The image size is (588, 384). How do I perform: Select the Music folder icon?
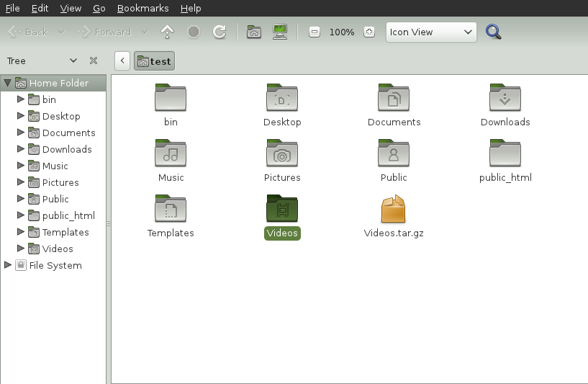click(171, 153)
